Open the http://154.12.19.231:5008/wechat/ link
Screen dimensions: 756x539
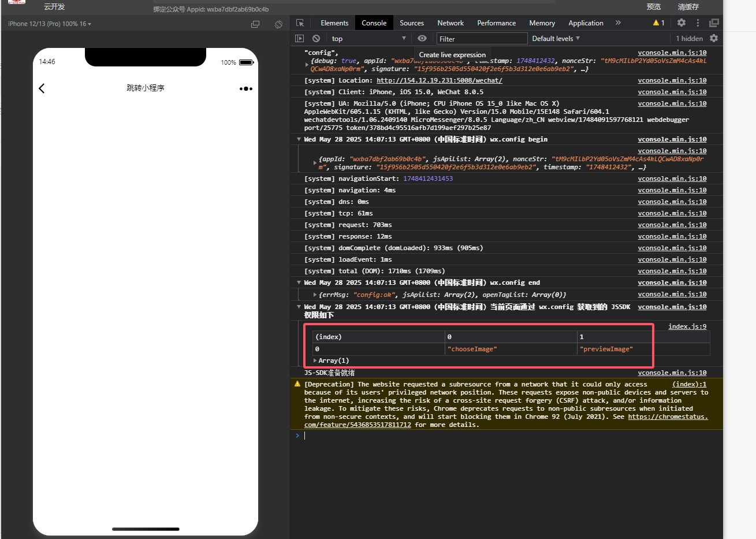pos(440,80)
